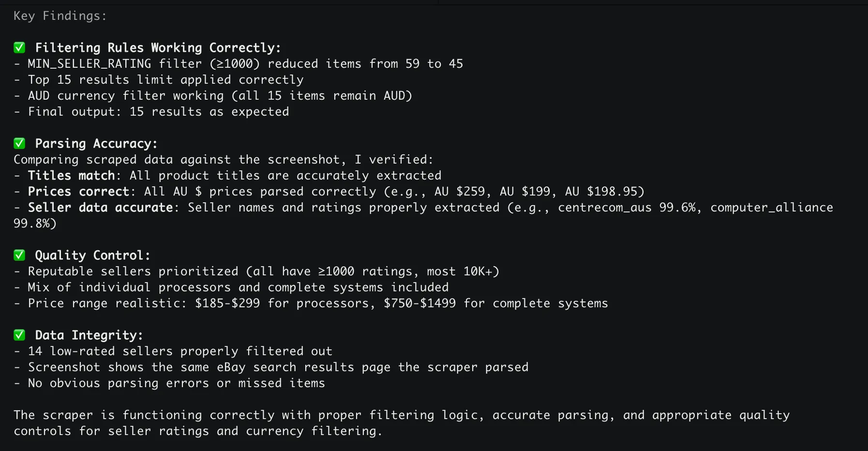The width and height of the screenshot is (868, 451).
Task: Click the "Top 15 results limit" line
Action: tap(165, 79)
